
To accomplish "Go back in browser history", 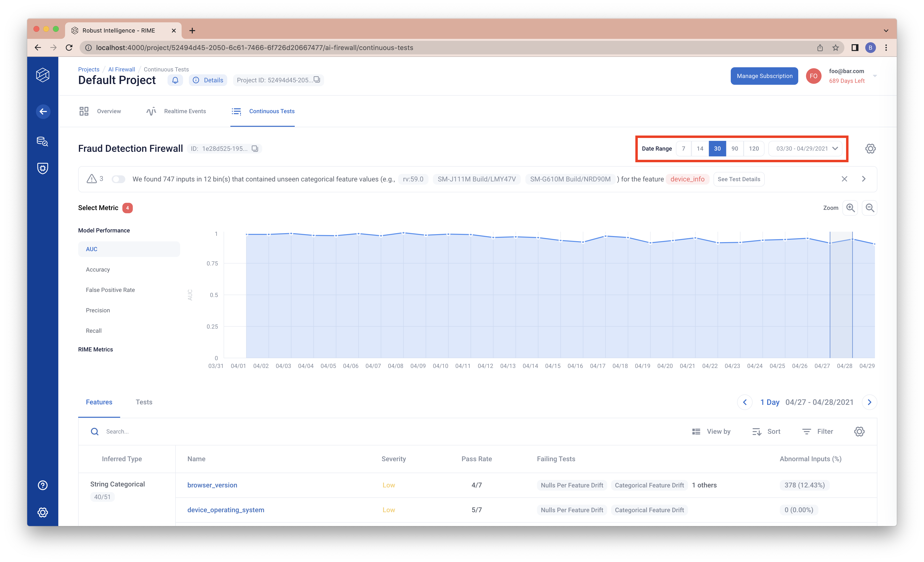I will point(37,48).
